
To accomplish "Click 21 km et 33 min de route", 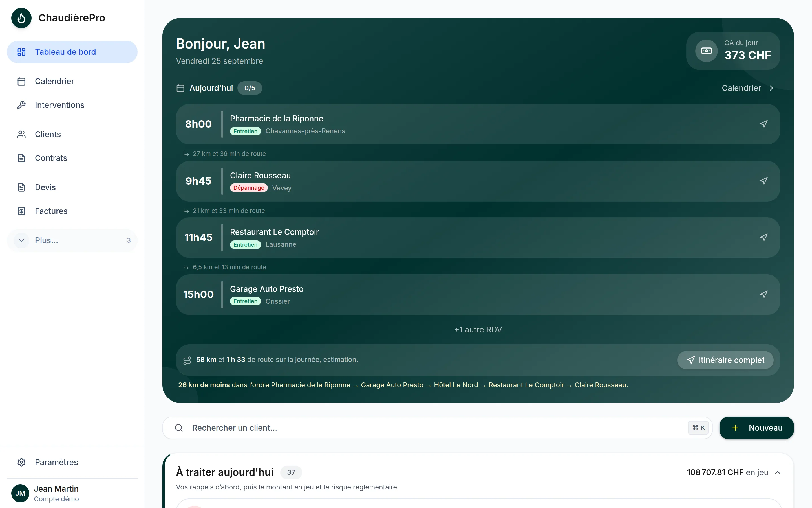I will pyautogui.click(x=228, y=211).
